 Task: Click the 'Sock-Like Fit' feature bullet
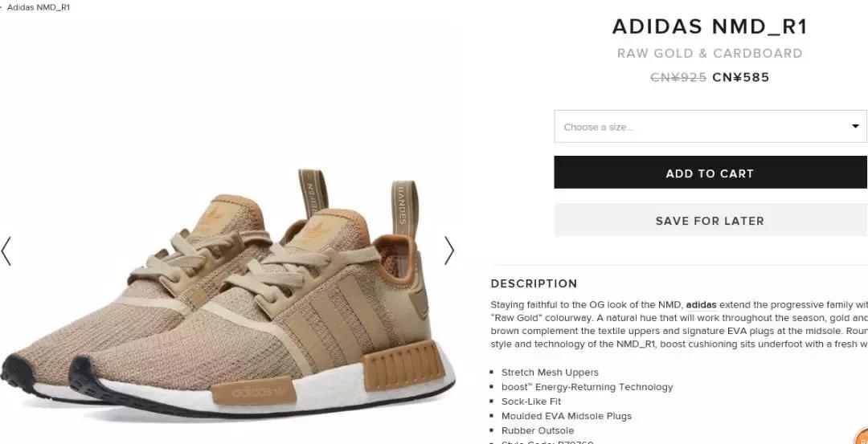coord(531,401)
